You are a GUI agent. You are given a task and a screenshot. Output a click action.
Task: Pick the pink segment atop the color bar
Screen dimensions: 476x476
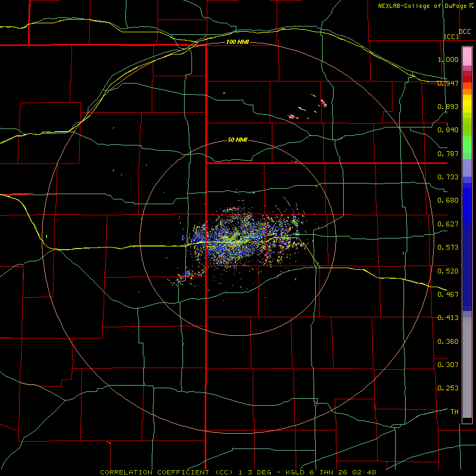pyautogui.click(x=467, y=56)
